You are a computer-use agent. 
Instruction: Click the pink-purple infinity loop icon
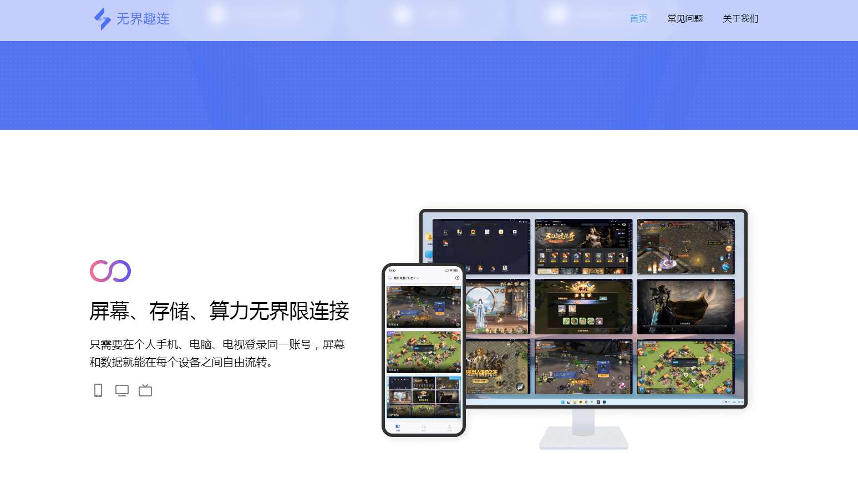point(110,271)
